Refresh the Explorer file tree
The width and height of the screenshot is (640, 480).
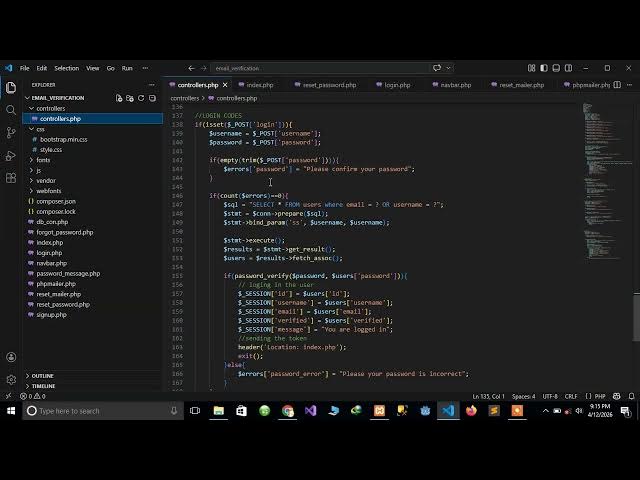(141, 98)
